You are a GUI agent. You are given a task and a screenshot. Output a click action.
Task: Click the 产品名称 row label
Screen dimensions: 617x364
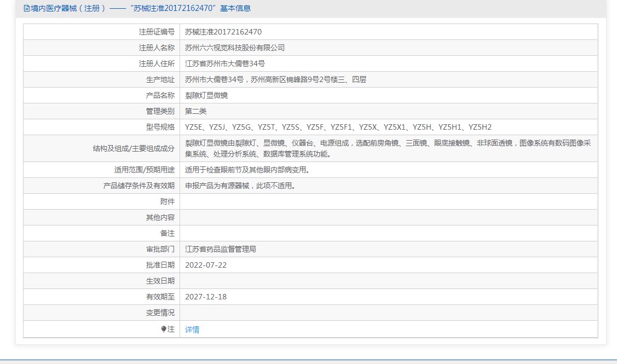(x=160, y=95)
